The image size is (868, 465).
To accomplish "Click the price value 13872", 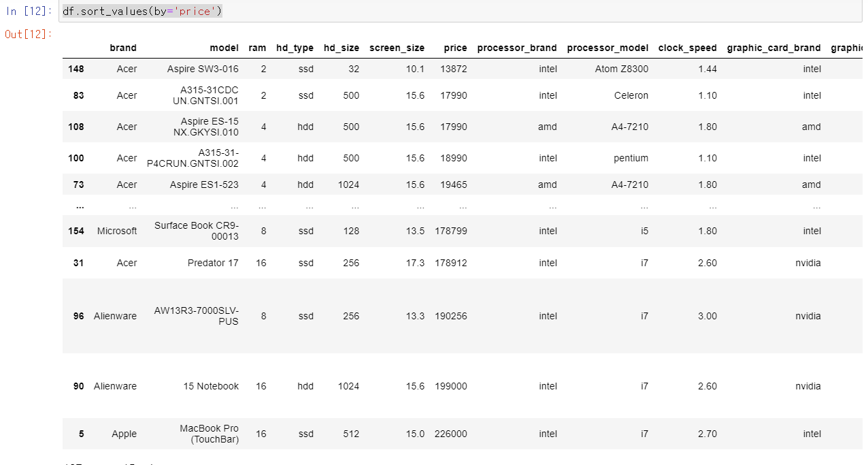I will (x=454, y=69).
